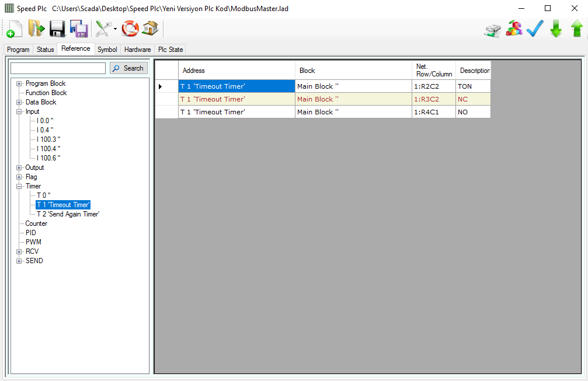Viewport: 588px width, 381px height.
Task: Click the Save All multi-disk icon
Action: tap(79, 29)
